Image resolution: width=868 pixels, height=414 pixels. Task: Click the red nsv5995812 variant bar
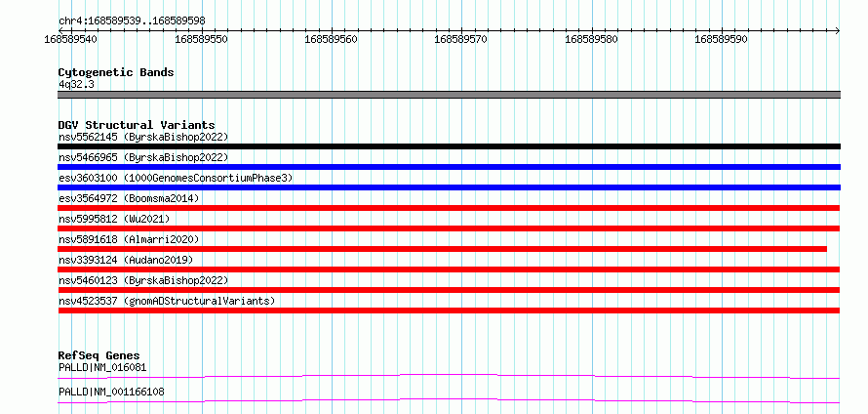pyautogui.click(x=449, y=228)
